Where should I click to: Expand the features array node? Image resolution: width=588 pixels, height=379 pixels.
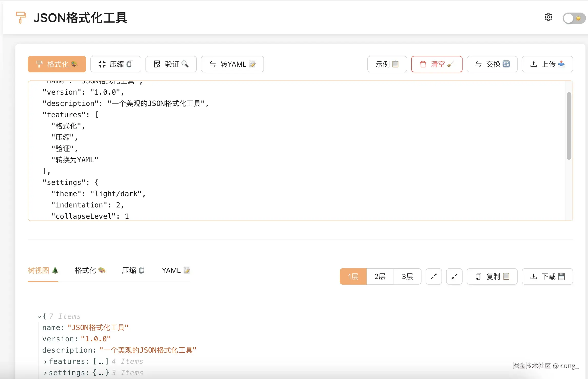45,362
